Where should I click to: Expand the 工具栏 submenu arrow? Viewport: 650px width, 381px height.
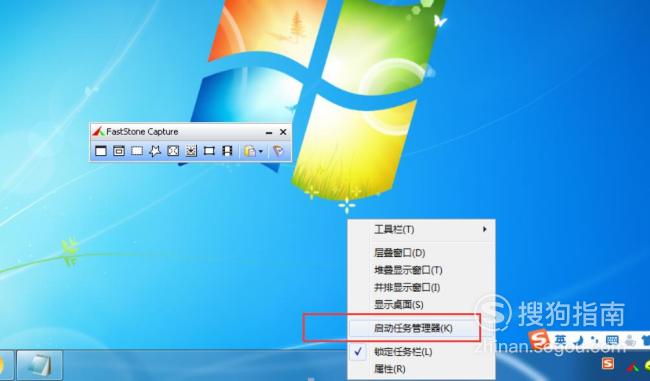[484, 229]
